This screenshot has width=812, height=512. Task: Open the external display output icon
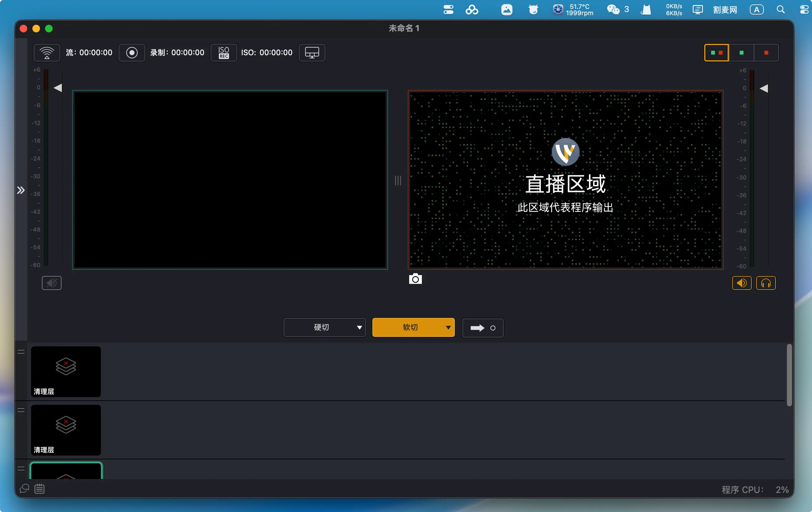click(312, 53)
